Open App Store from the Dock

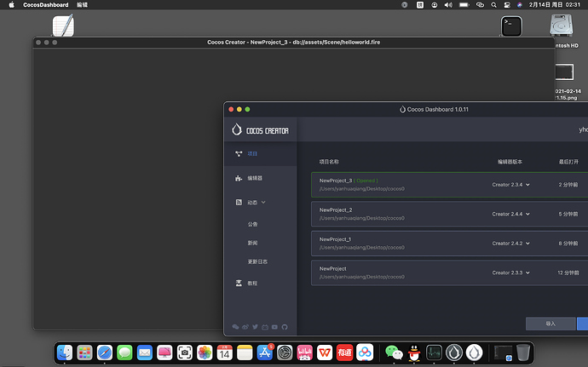[x=265, y=353]
